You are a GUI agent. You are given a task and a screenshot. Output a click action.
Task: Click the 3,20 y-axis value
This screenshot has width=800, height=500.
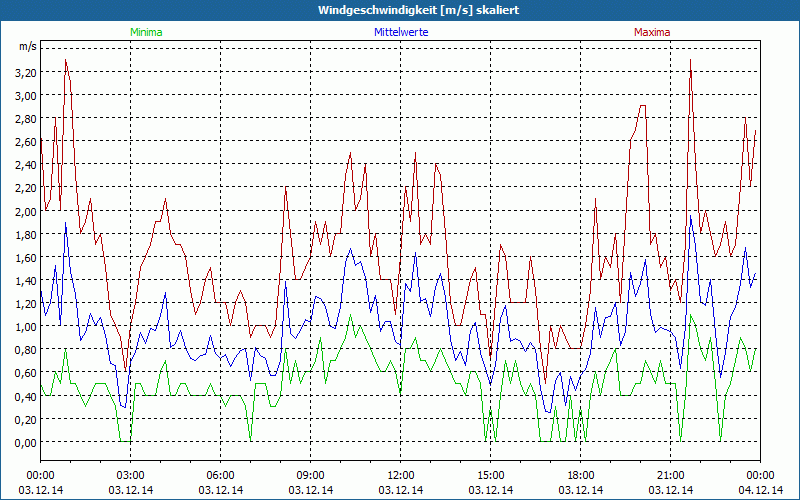(x=25, y=73)
